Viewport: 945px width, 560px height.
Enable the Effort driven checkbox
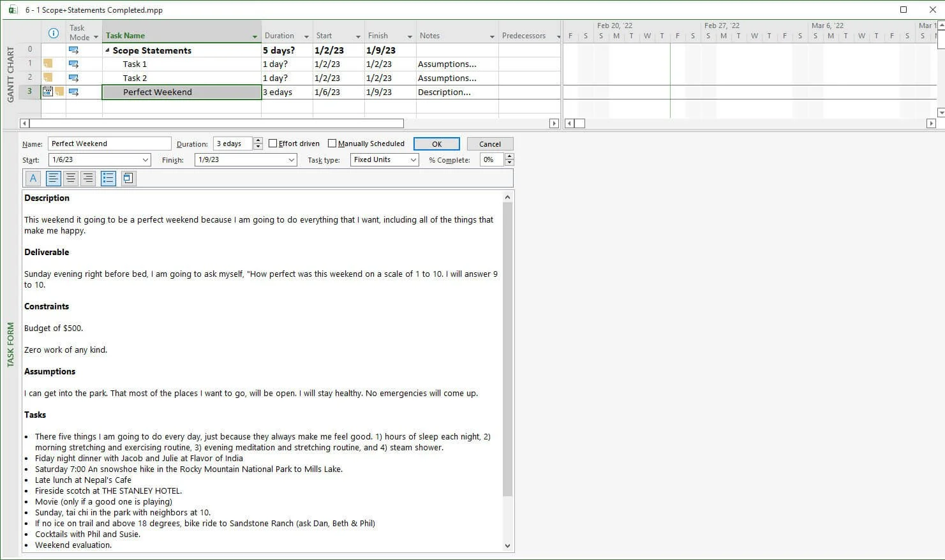click(273, 143)
